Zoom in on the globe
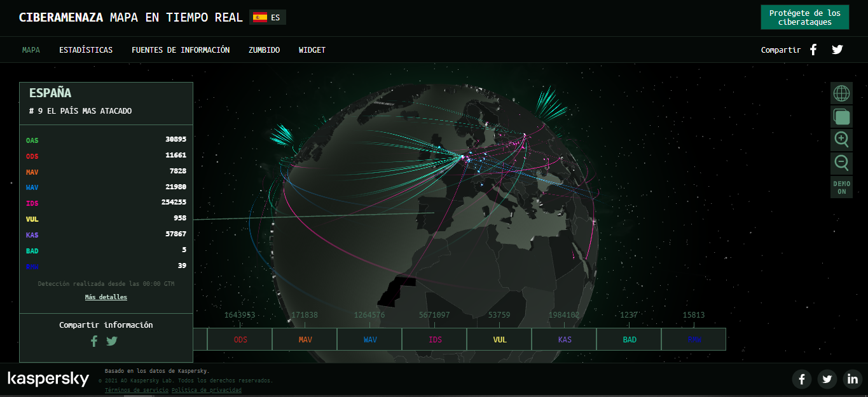868x397 pixels. 841,140
